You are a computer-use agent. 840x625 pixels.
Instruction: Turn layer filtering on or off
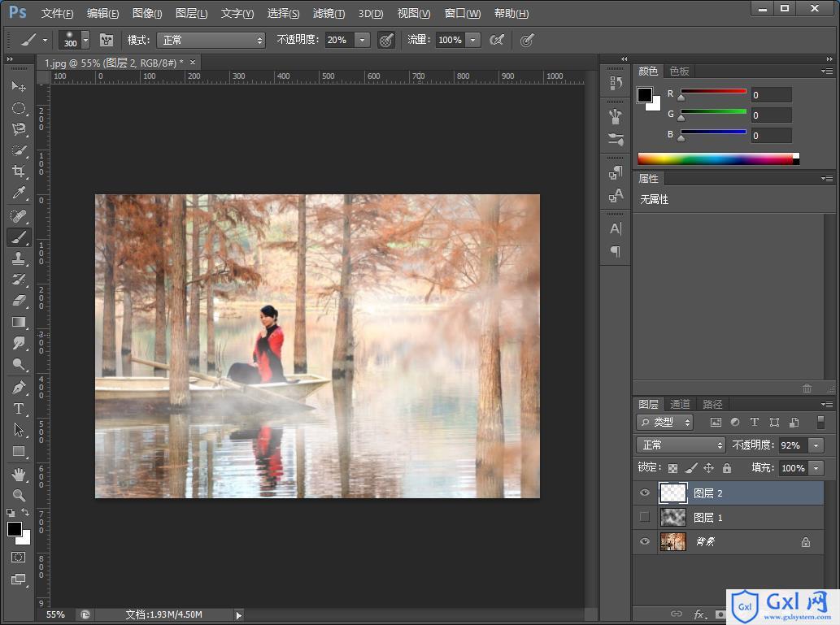coord(820,422)
